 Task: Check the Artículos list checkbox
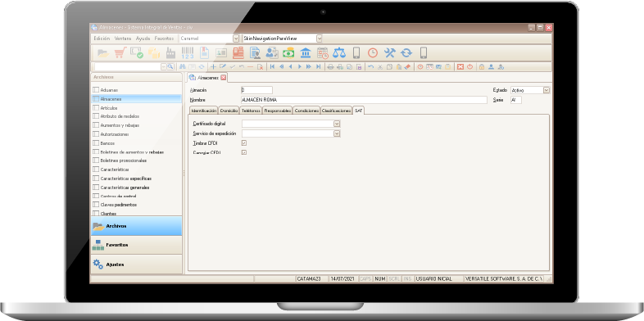click(96, 108)
